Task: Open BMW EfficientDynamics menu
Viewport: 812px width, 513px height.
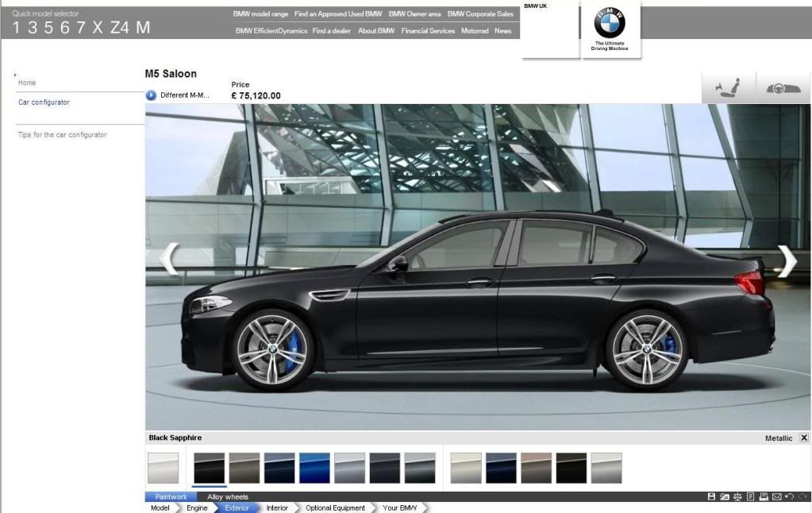Action: tap(271, 31)
